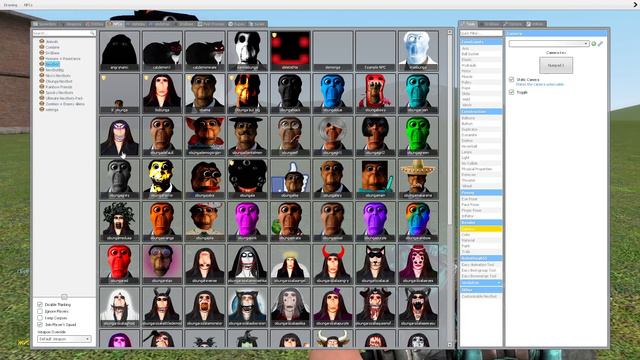Spawn the teal cyan Obunga NPC
The width and height of the screenshot is (640, 360).
pyautogui.click(x=418, y=93)
